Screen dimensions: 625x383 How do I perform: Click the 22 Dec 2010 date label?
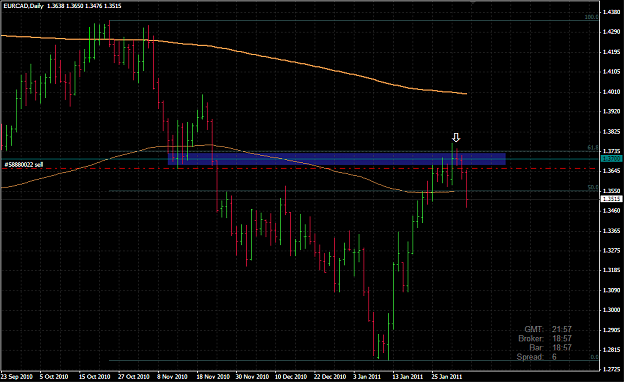point(330,377)
